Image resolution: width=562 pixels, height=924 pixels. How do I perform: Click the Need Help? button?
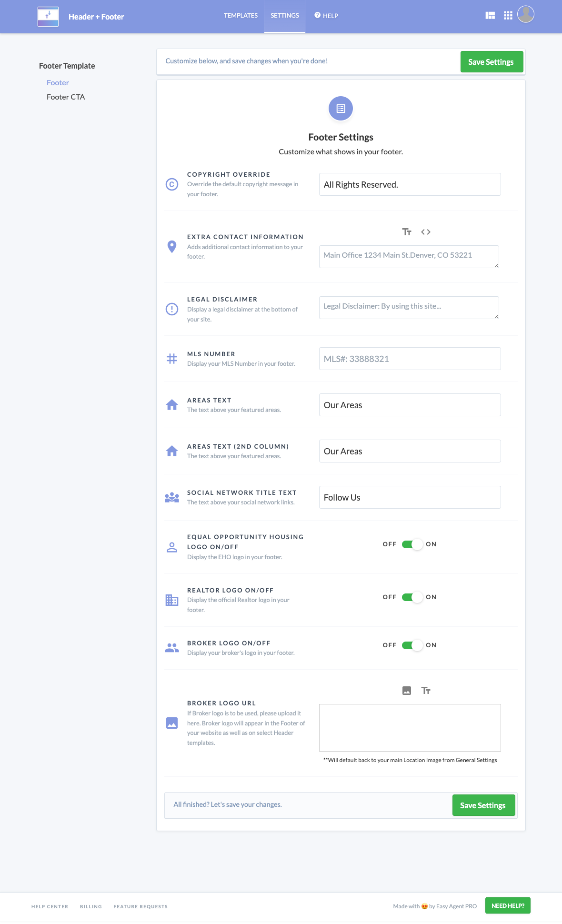[508, 906]
